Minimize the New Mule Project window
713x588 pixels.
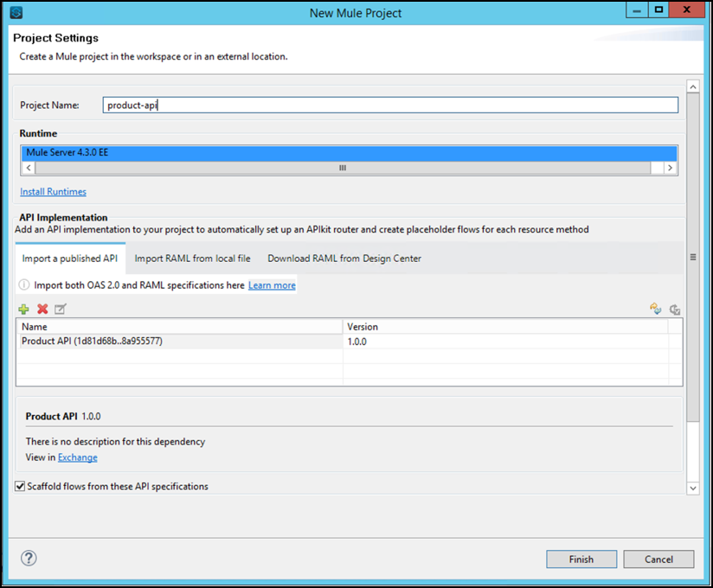637,10
